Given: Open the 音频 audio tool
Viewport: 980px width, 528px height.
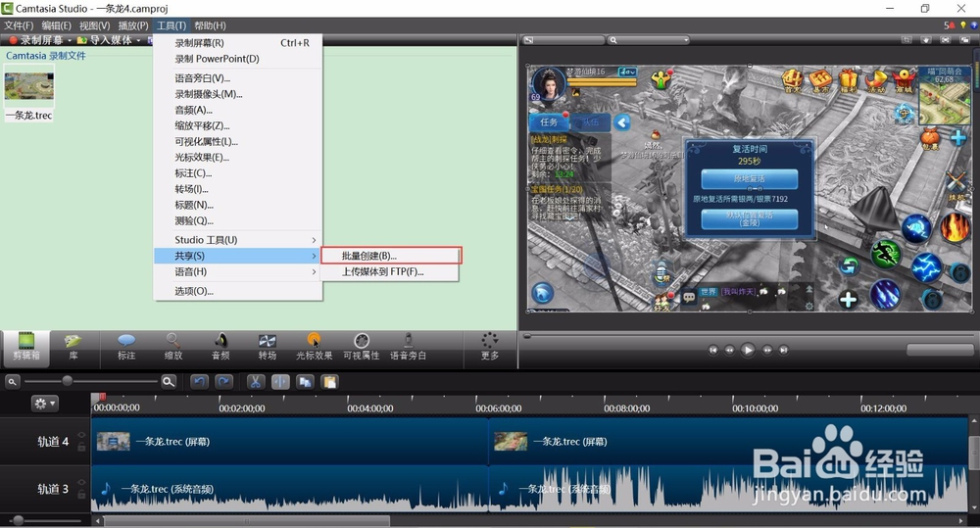Looking at the screenshot, I should point(220,347).
